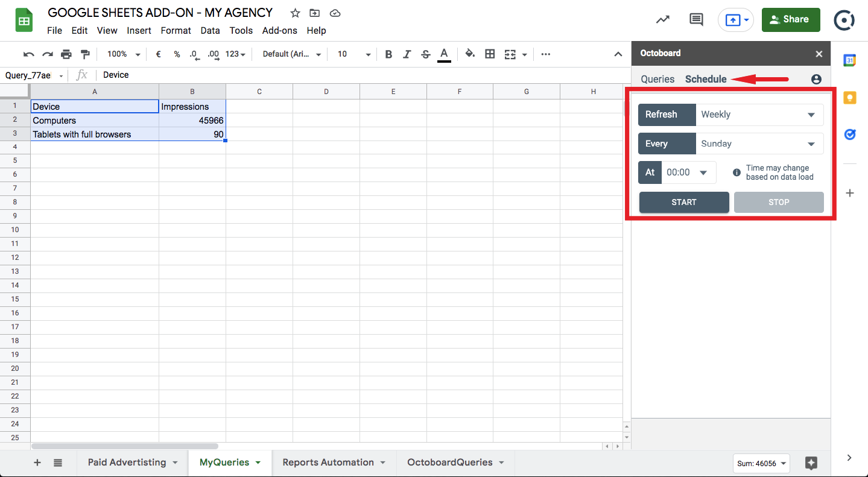This screenshot has width=868, height=477.
Task: Open the activity dashboard trend icon
Action: coord(663,19)
